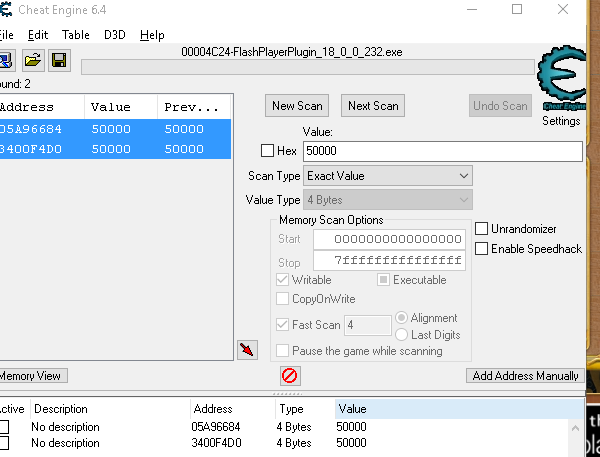Image resolution: width=600 pixels, height=457 pixels.
Task: Maximize the Cheat Engine window
Action: point(517,9)
